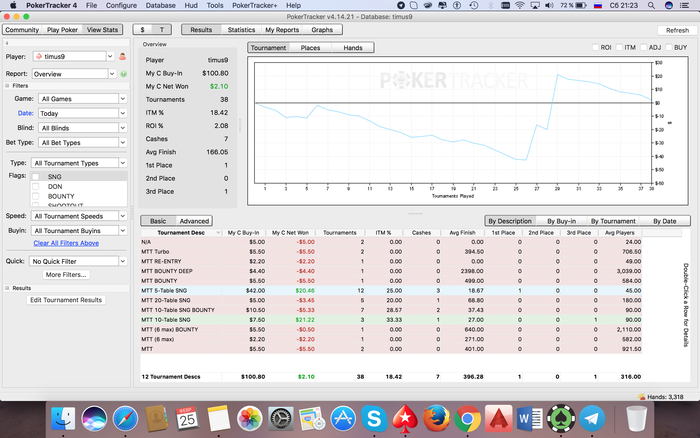Open System Preferences gear in dock
This screenshot has height=438, width=700.
coord(280,419)
